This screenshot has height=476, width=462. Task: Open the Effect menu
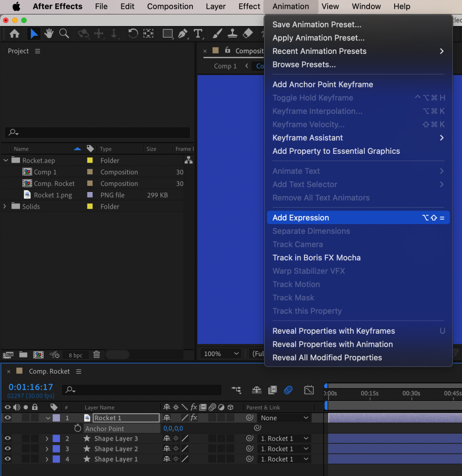click(x=249, y=7)
